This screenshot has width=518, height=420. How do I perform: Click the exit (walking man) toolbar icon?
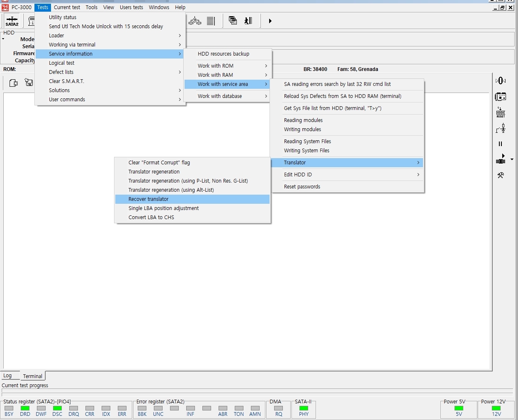[x=248, y=21]
